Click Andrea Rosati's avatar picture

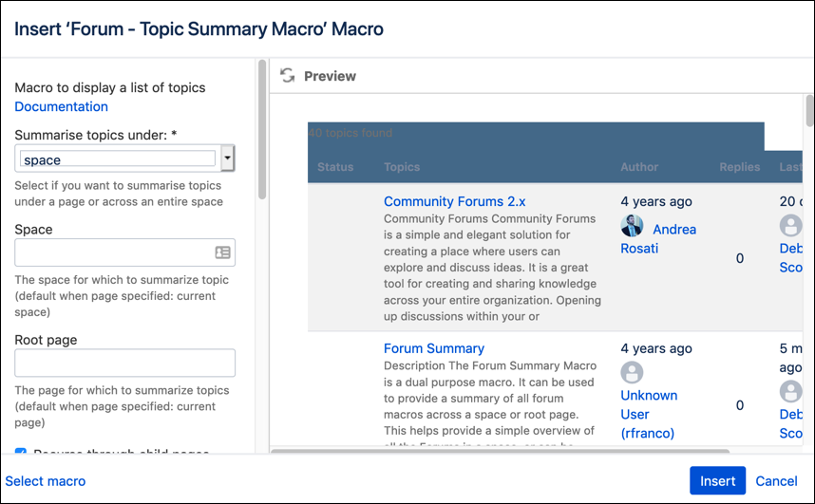(632, 226)
